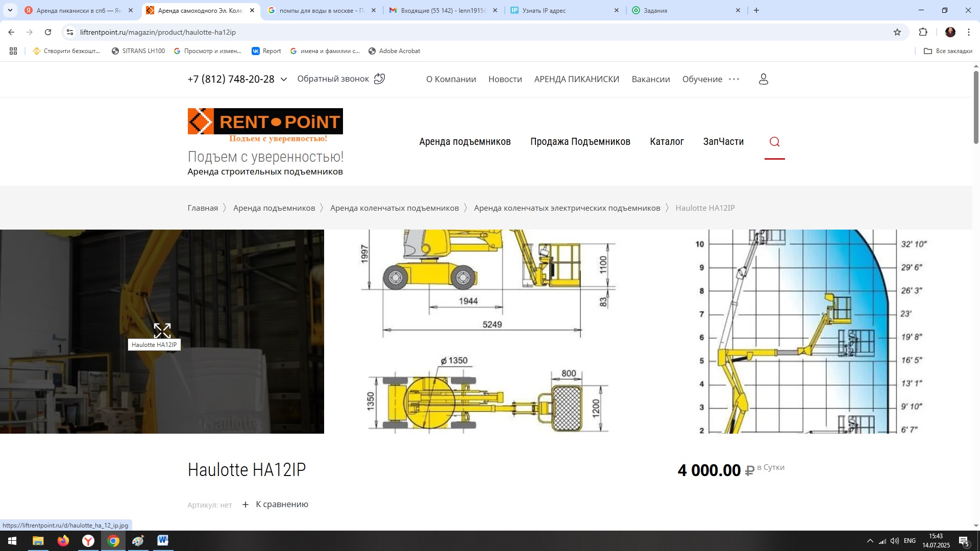Screen dimensions: 980x551
Task: Expand phone number dropdown chevron
Action: tap(284, 79)
